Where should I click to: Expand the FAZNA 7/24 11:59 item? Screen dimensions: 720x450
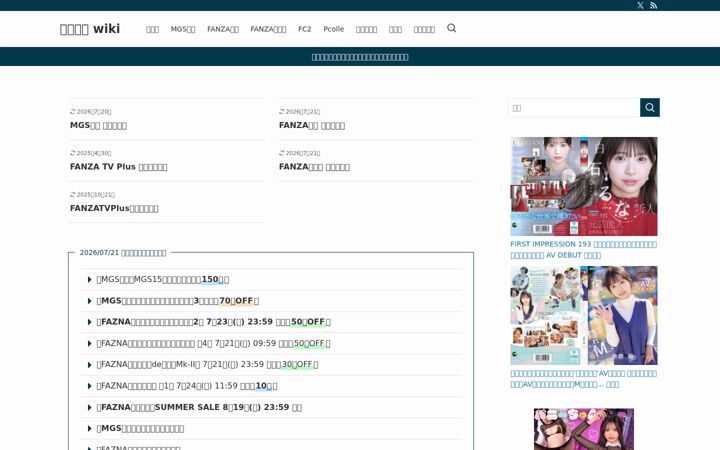tap(271, 386)
